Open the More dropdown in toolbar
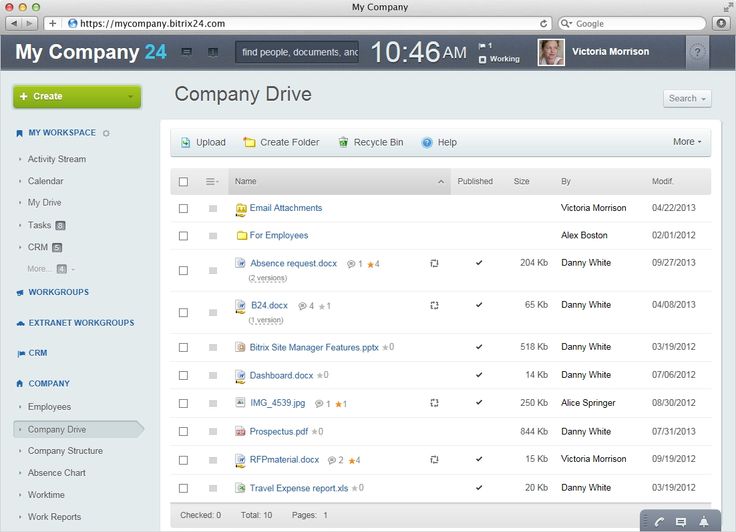The width and height of the screenshot is (736, 532). coord(687,142)
